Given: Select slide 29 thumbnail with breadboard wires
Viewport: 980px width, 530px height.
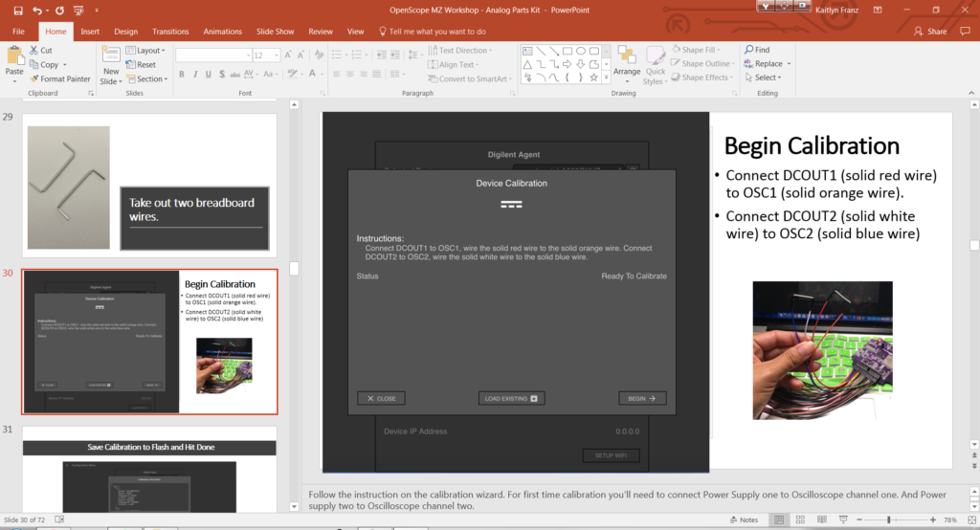Looking at the screenshot, I should click(149, 186).
